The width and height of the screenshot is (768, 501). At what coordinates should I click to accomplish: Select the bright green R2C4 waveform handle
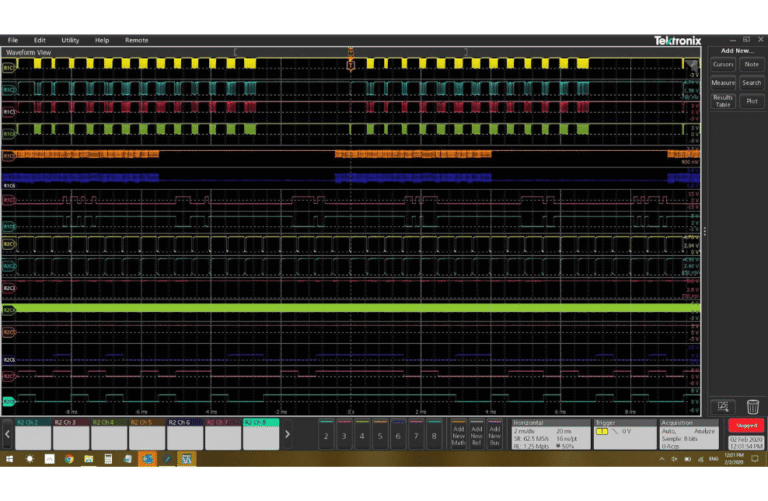coord(9,310)
